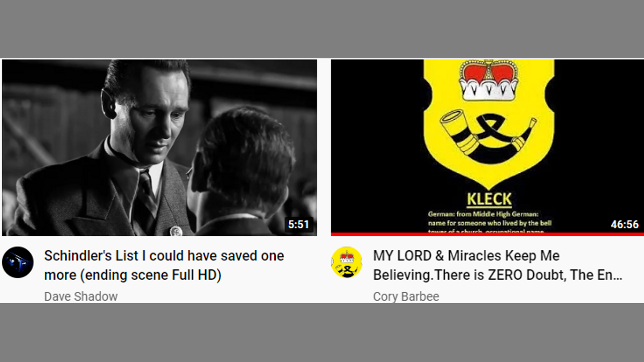
Task: Click "more (ending scene Full HD)" title line
Action: (133, 276)
